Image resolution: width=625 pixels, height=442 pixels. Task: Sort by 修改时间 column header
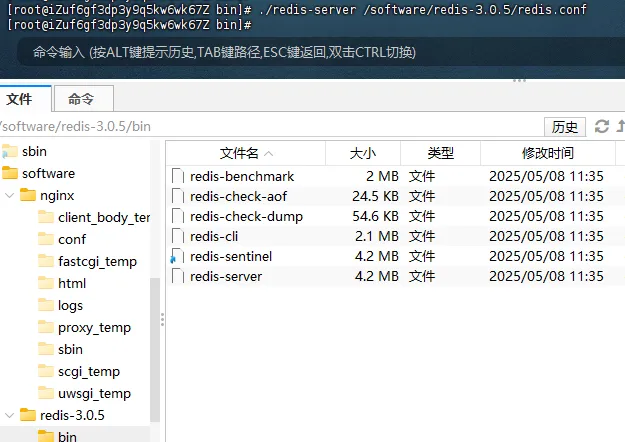pos(548,153)
